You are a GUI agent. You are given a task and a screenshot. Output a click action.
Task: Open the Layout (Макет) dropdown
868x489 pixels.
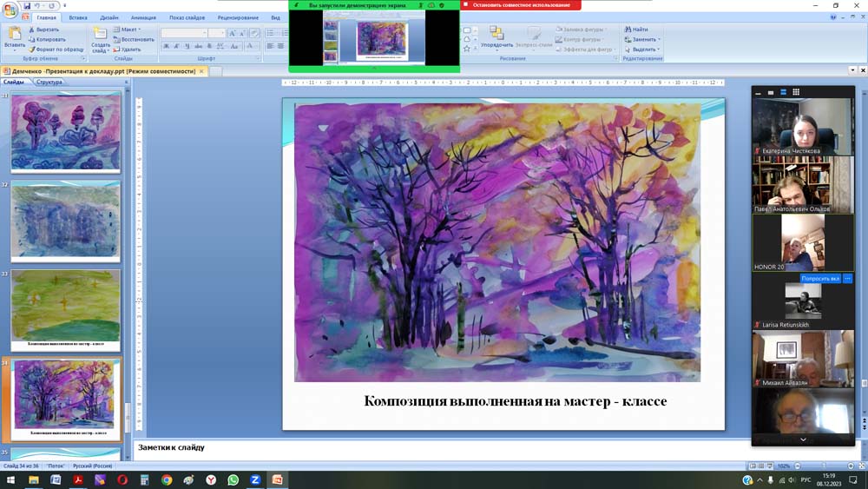(129, 30)
